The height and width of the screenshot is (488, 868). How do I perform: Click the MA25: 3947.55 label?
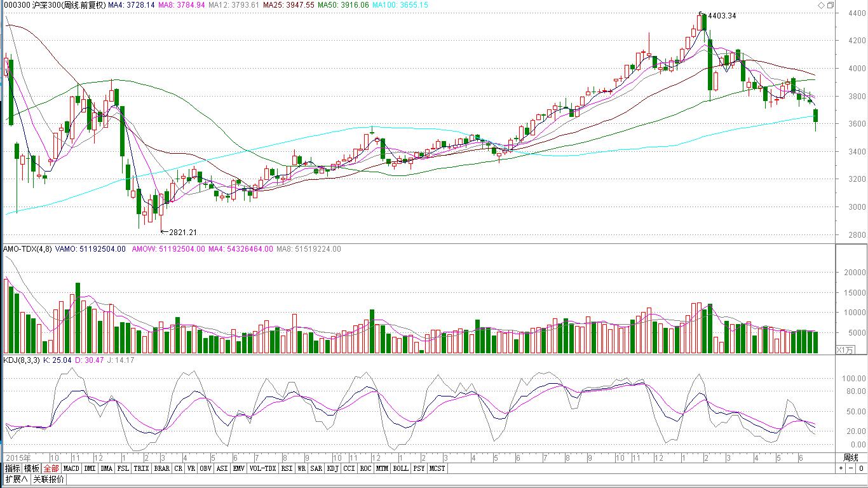288,5
